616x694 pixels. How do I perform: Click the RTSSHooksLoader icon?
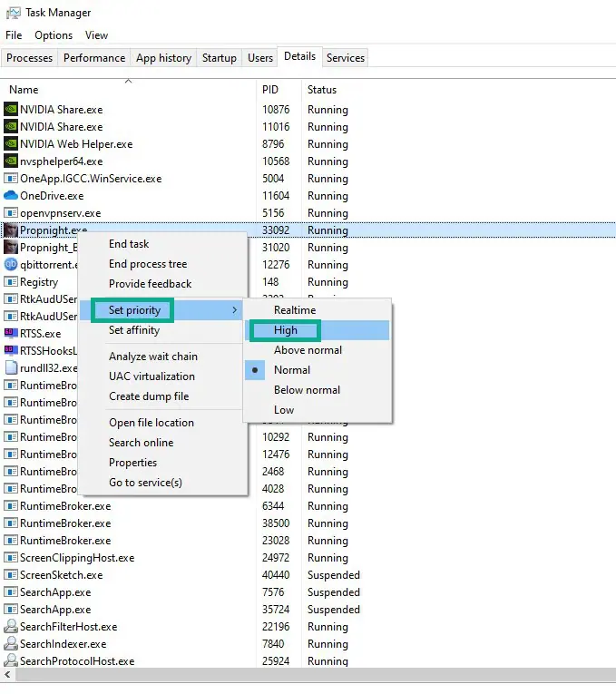pos(11,349)
